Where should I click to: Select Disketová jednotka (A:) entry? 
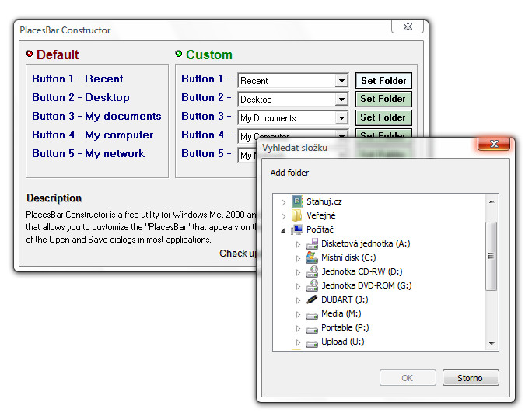coord(366,243)
